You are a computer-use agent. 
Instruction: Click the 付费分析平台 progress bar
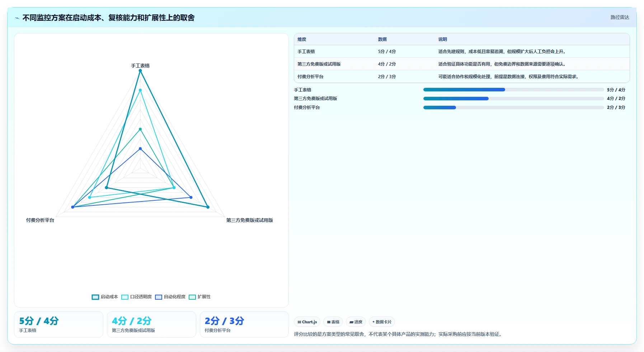(x=513, y=108)
